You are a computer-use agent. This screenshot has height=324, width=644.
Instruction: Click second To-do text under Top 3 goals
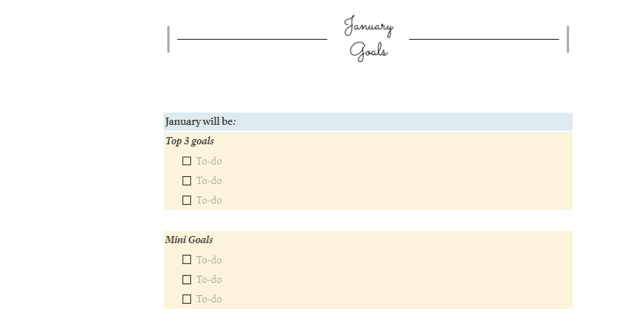point(209,180)
